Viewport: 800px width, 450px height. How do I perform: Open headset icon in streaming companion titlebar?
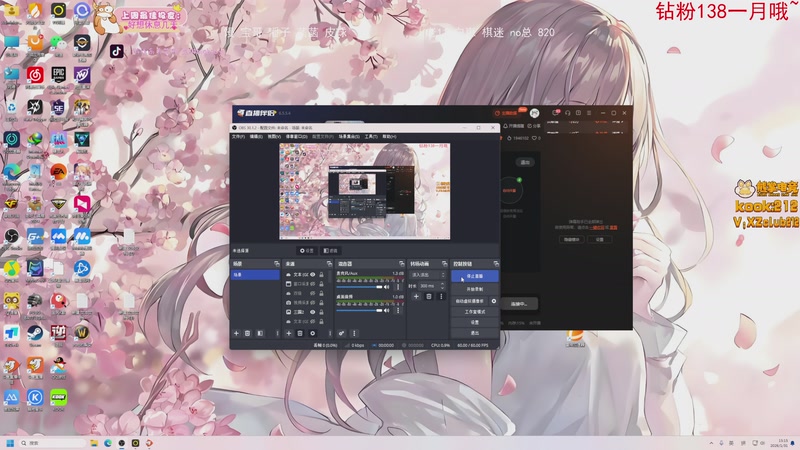(567, 113)
